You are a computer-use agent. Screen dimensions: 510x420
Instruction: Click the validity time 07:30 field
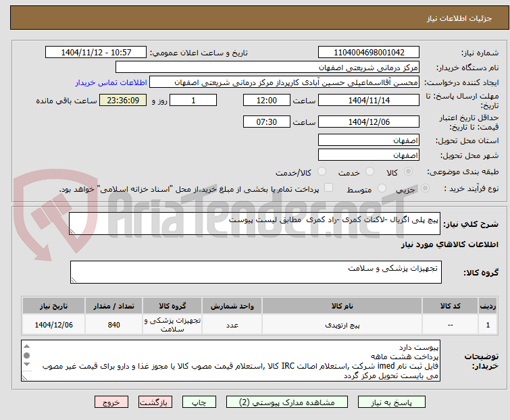coord(267,122)
